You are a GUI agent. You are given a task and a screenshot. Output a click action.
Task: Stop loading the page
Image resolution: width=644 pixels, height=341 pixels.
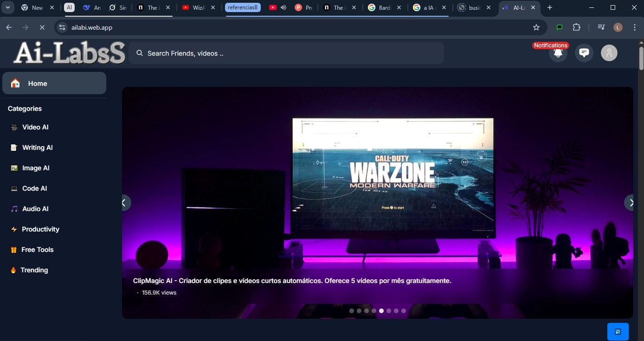click(x=42, y=27)
